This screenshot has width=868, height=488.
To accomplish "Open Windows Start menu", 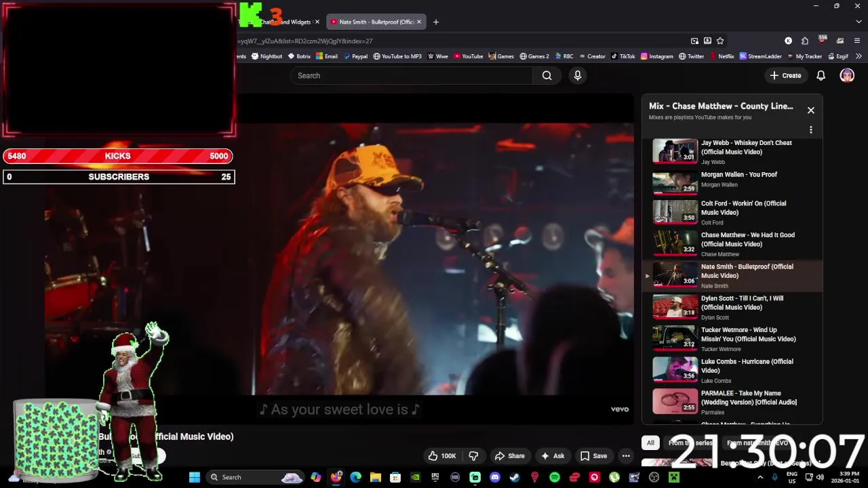I will point(195,477).
